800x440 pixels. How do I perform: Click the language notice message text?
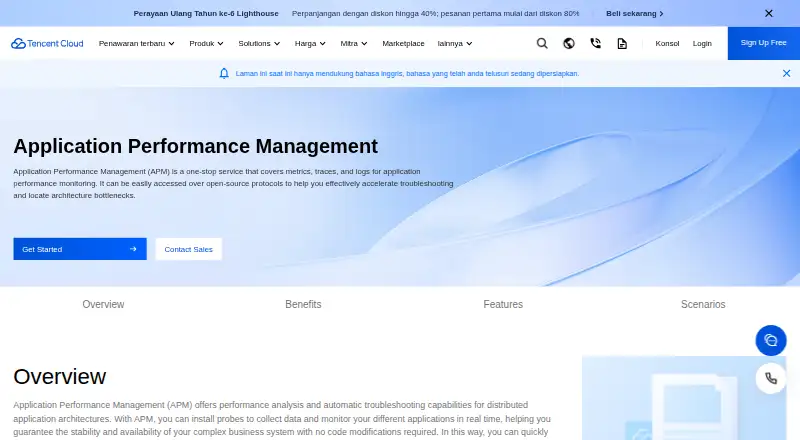pos(407,74)
